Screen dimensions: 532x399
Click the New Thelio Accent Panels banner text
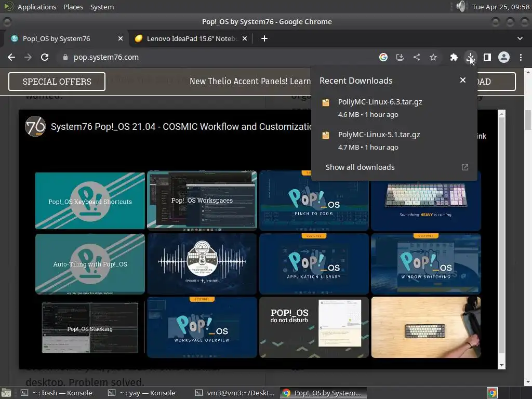250,82
